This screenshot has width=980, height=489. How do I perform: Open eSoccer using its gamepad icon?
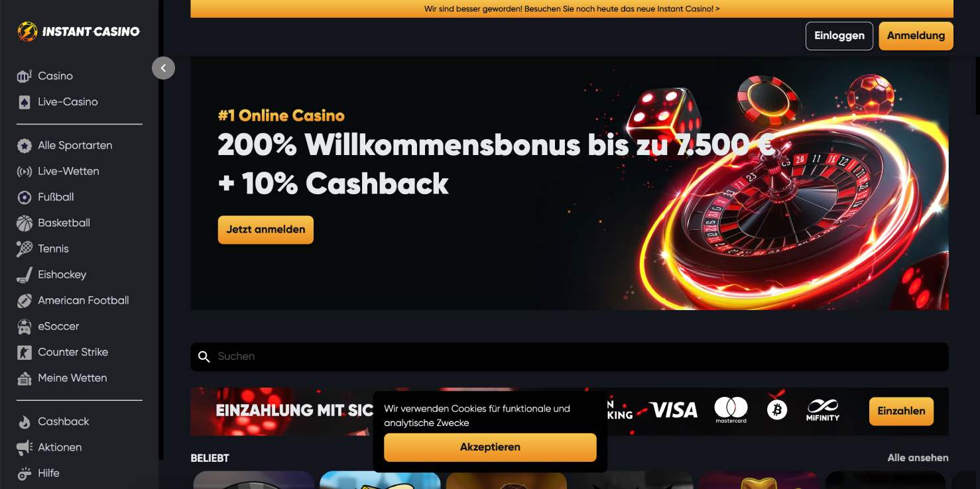pyautogui.click(x=25, y=327)
